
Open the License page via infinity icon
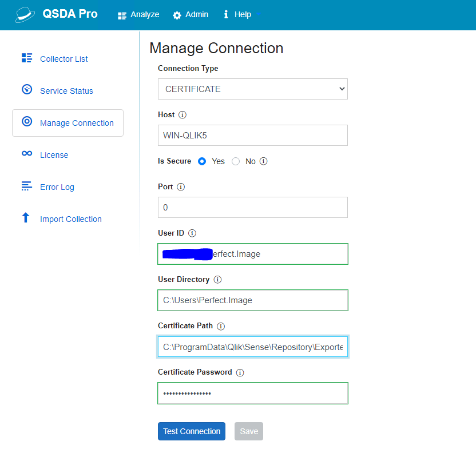[x=26, y=154]
